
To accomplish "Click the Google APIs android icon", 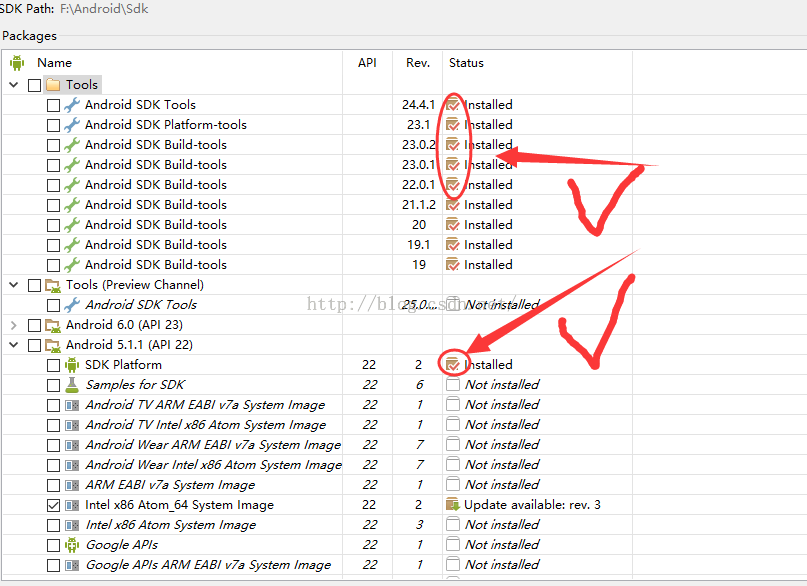I will tap(72, 545).
